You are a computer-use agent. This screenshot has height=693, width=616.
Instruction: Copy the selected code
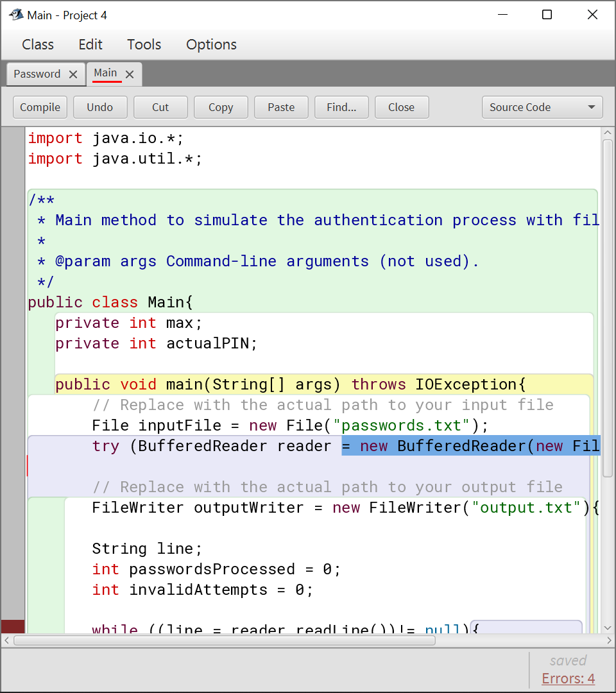(221, 107)
